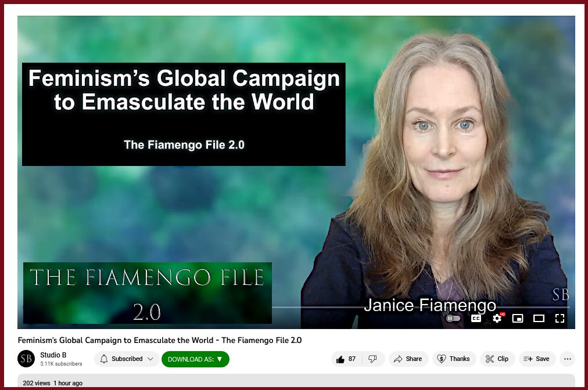Like the video with thumbs up
The image size is (588, 390).
(346, 359)
